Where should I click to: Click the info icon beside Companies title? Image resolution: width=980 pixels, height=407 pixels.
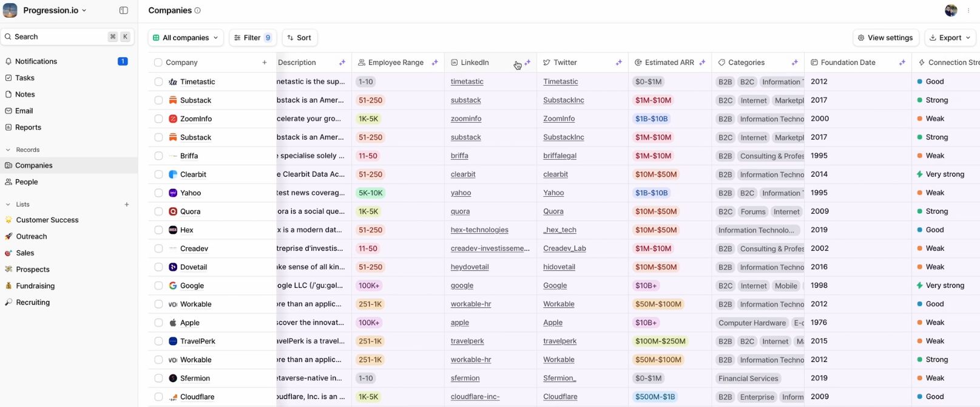tap(197, 10)
